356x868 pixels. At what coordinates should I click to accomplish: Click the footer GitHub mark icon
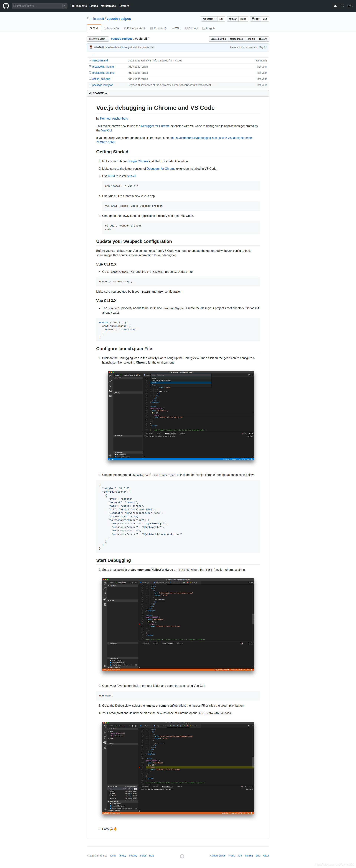182,856
